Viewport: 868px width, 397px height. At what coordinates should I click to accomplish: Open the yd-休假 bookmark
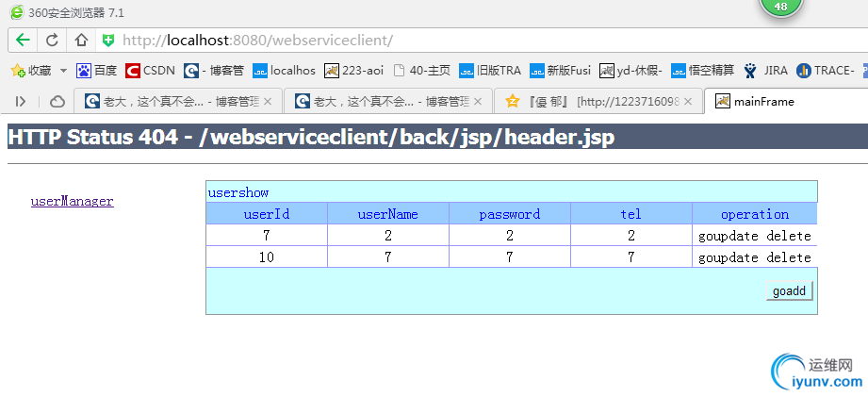[631, 71]
